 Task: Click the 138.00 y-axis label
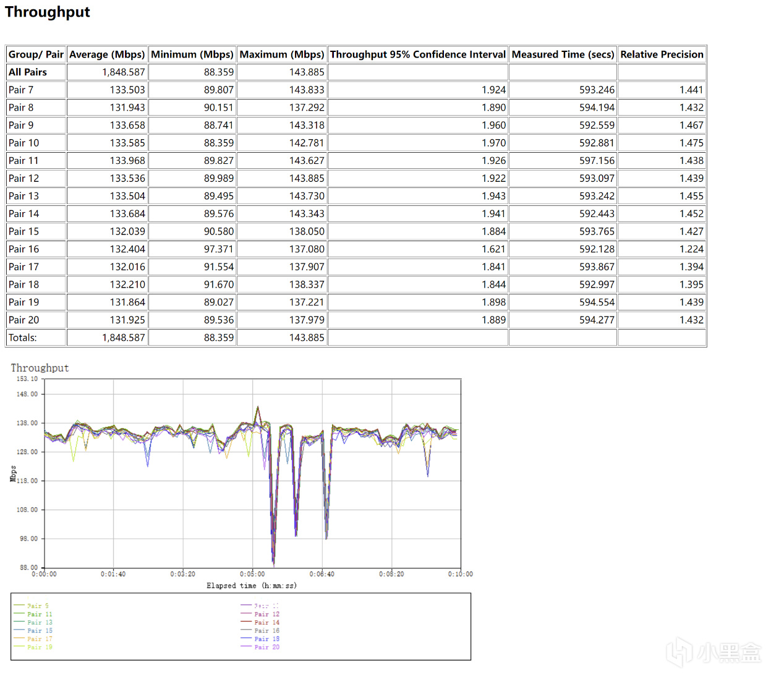[27, 423]
